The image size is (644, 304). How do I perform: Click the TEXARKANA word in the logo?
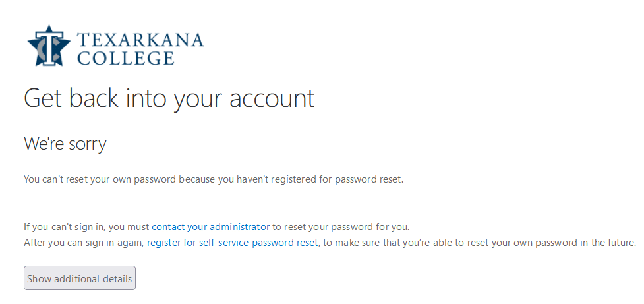pos(140,40)
